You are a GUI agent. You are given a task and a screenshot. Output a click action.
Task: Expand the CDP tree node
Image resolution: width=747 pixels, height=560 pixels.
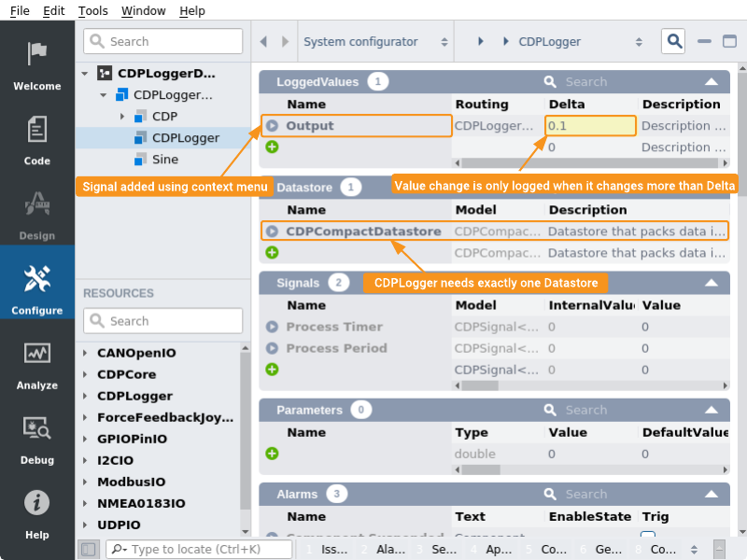coord(121,117)
